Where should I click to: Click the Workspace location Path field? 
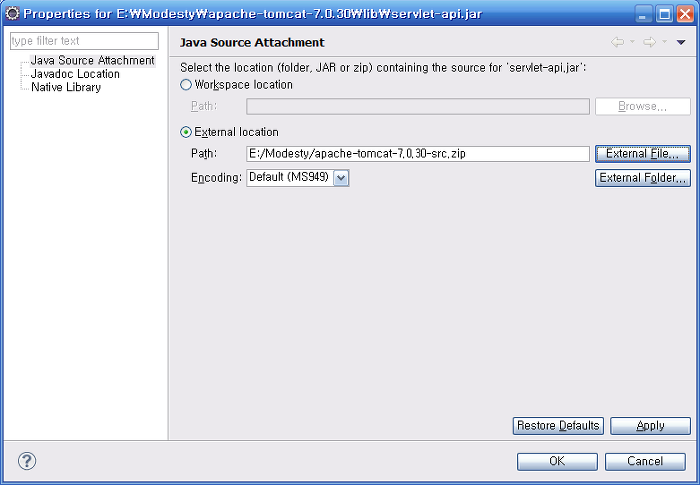pyautogui.click(x=418, y=106)
